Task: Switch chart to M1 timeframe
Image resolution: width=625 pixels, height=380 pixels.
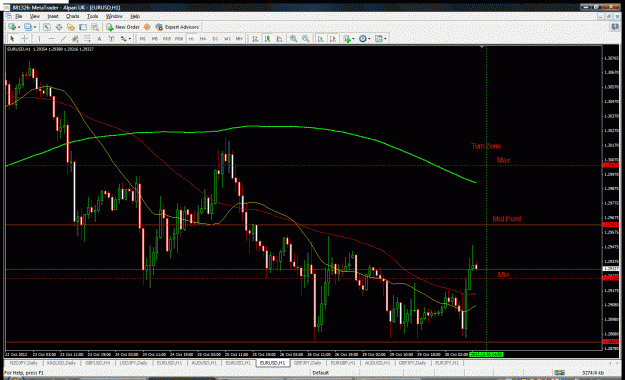Action: pyautogui.click(x=142, y=39)
